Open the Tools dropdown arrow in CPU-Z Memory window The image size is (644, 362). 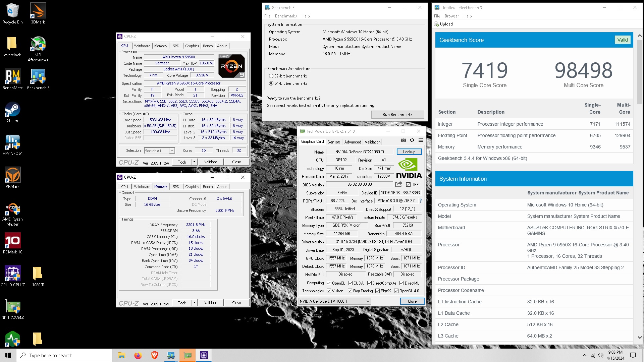pyautogui.click(x=194, y=303)
